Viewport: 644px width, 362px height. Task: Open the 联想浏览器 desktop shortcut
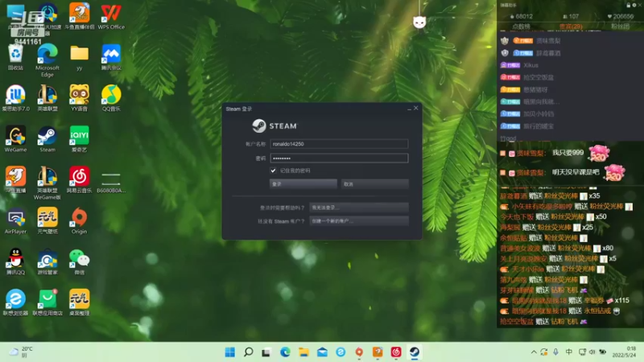tap(15, 302)
